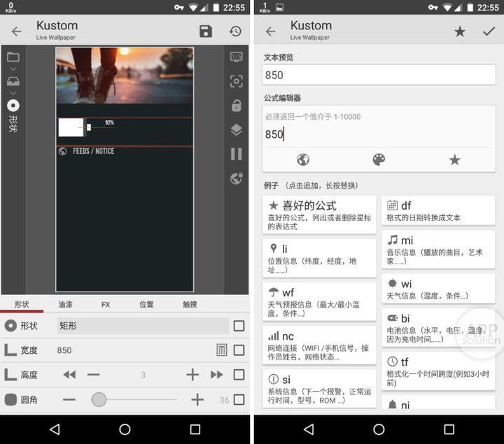The width and height of the screenshot is (504, 444).
Task: Toggle the checkbox in 圆角 row
Action: point(239,400)
